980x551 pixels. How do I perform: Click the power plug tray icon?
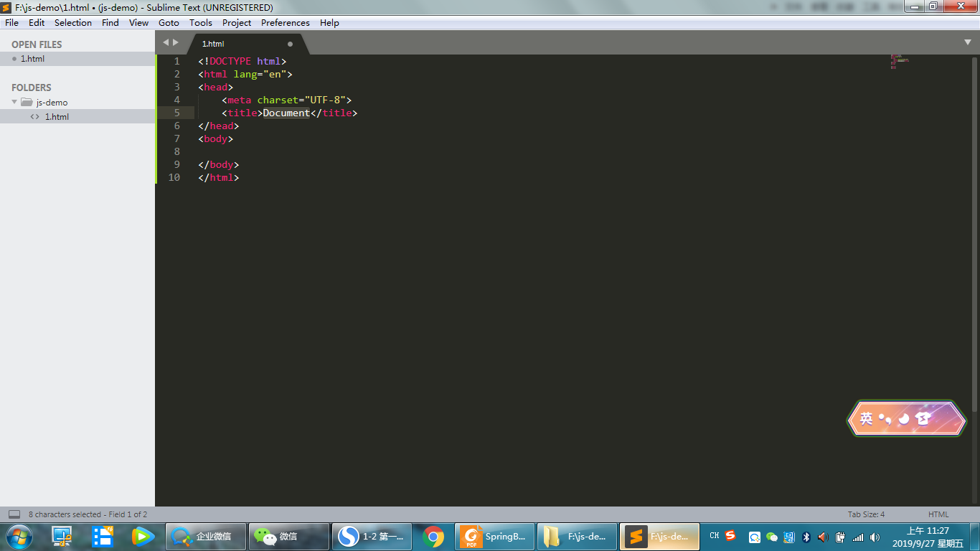coord(840,537)
